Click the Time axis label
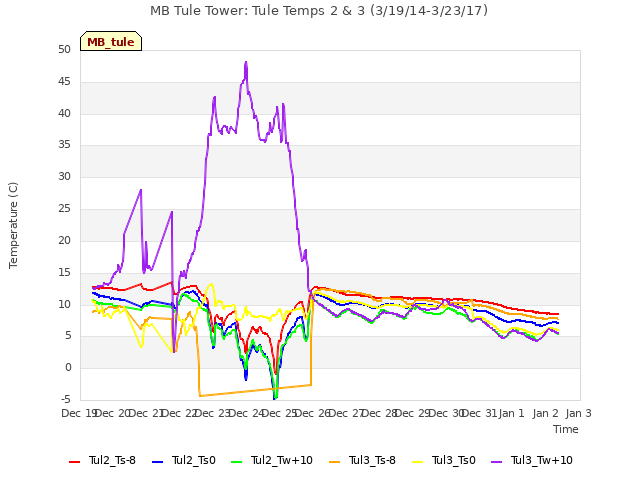Screen dimensions: 640x480 pos(566,429)
